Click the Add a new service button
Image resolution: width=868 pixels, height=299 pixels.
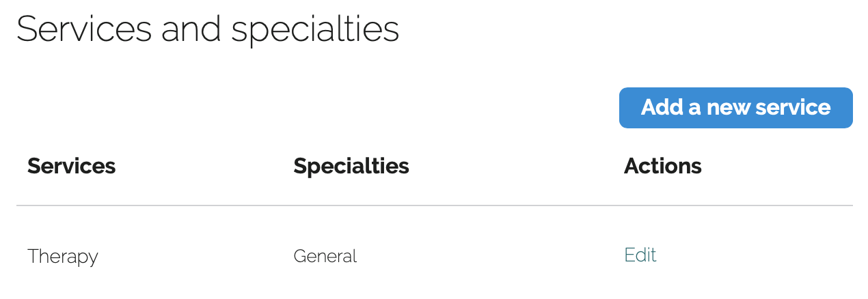tap(735, 108)
